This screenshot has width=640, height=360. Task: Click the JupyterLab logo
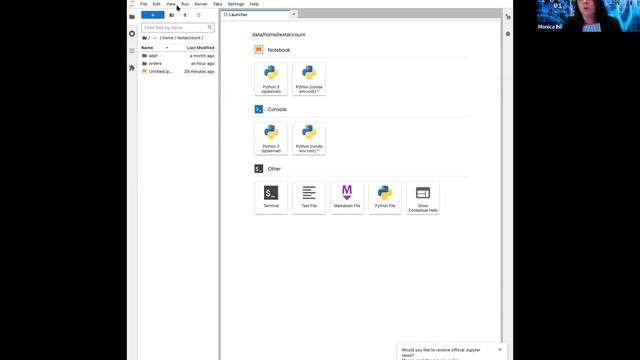(132, 4)
